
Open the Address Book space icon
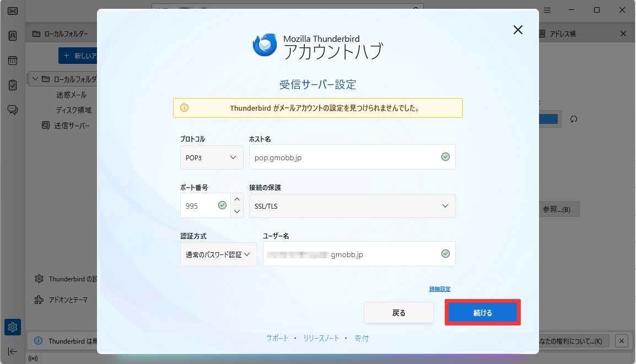(x=12, y=35)
